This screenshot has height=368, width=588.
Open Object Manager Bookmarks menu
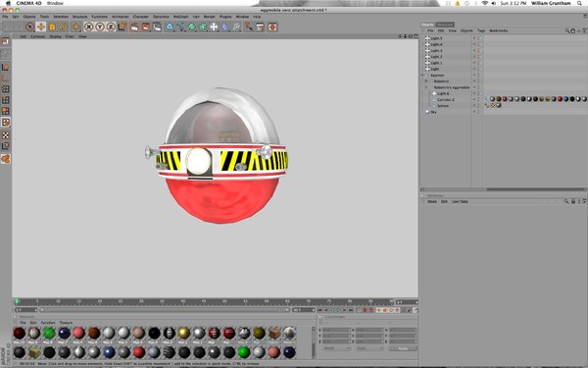[x=499, y=30]
